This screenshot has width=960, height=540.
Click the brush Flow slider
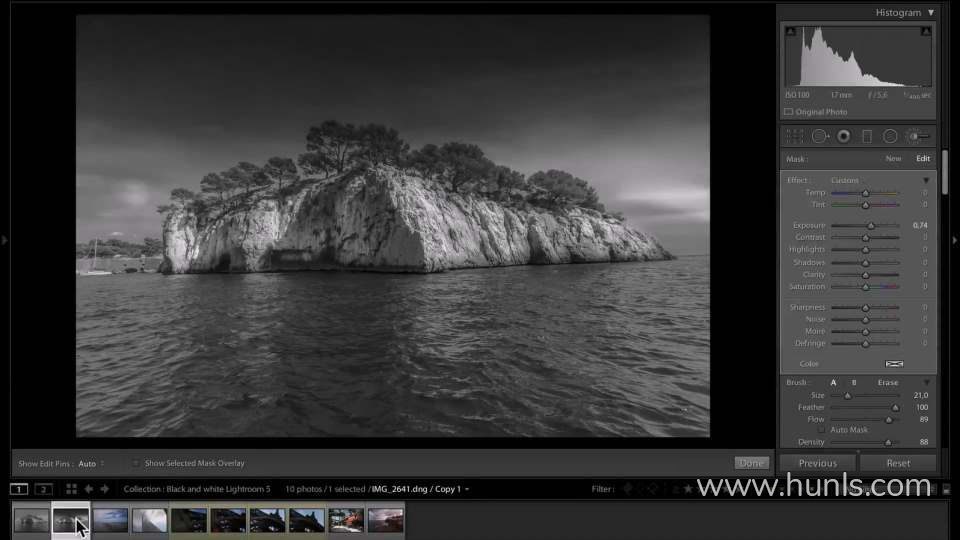point(865,419)
